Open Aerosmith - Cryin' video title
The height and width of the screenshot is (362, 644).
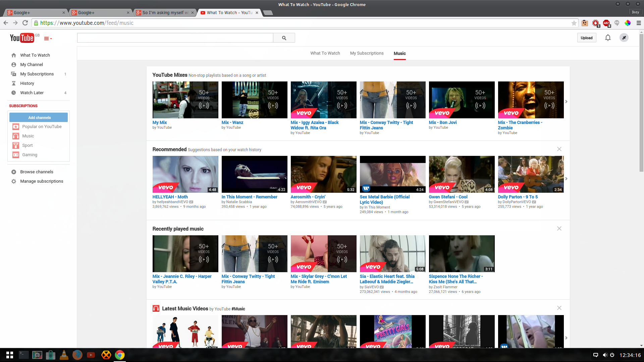(308, 197)
